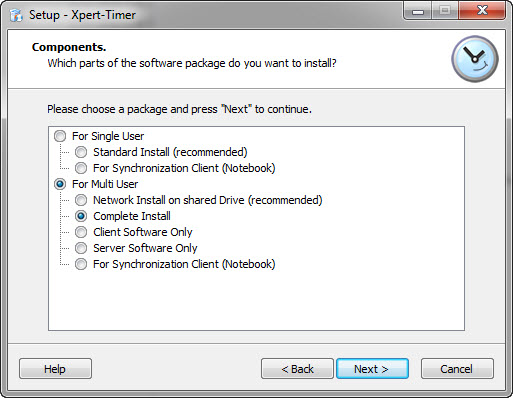Minimize the Setup window
This screenshot has height=398, width=513.
point(418,11)
